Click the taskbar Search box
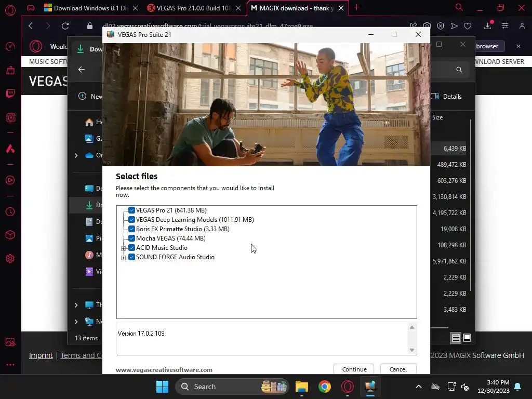Image resolution: width=532 pixels, height=399 pixels. click(232, 387)
